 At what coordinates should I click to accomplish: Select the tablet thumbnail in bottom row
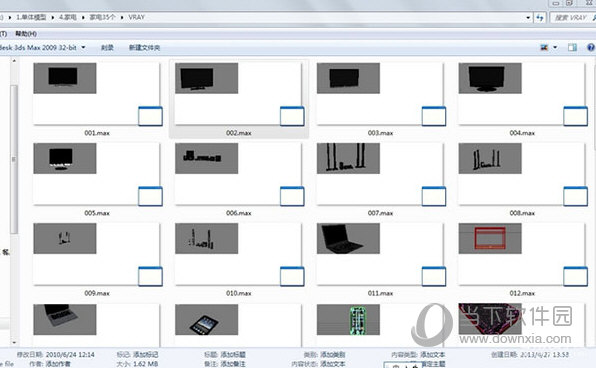[206, 319]
